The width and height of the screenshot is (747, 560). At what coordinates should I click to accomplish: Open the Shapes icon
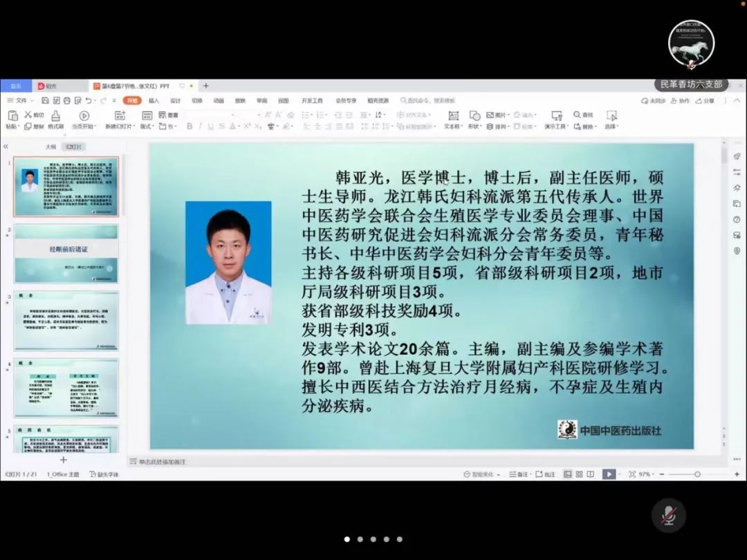tap(474, 115)
